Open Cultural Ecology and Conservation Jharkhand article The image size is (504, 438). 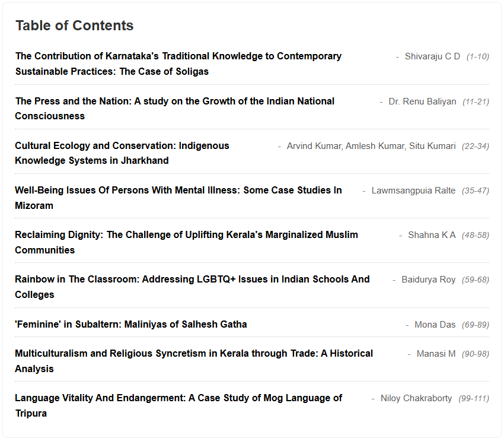[x=122, y=153]
